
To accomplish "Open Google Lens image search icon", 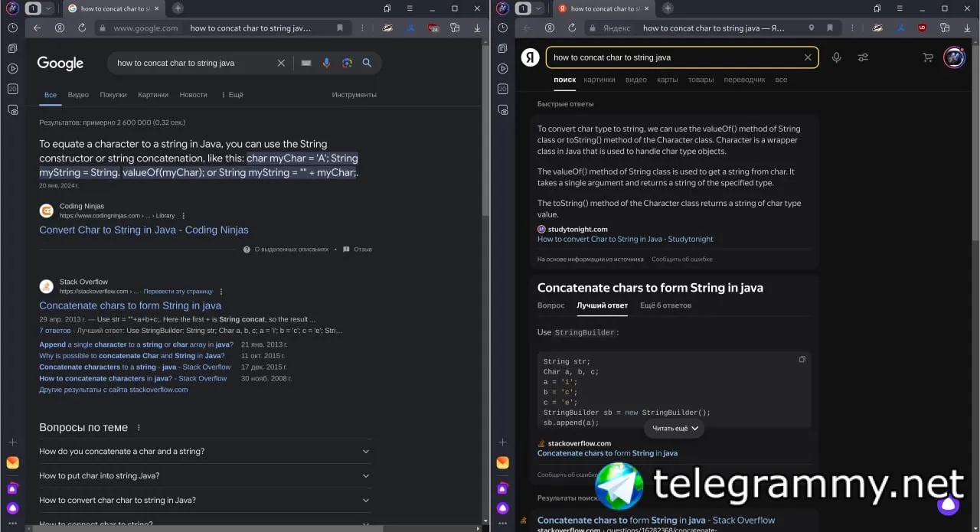I will [347, 63].
